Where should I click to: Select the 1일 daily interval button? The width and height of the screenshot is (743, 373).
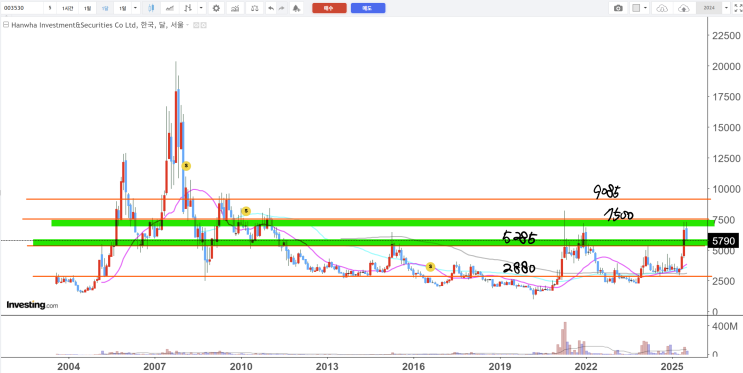[x=87, y=8]
